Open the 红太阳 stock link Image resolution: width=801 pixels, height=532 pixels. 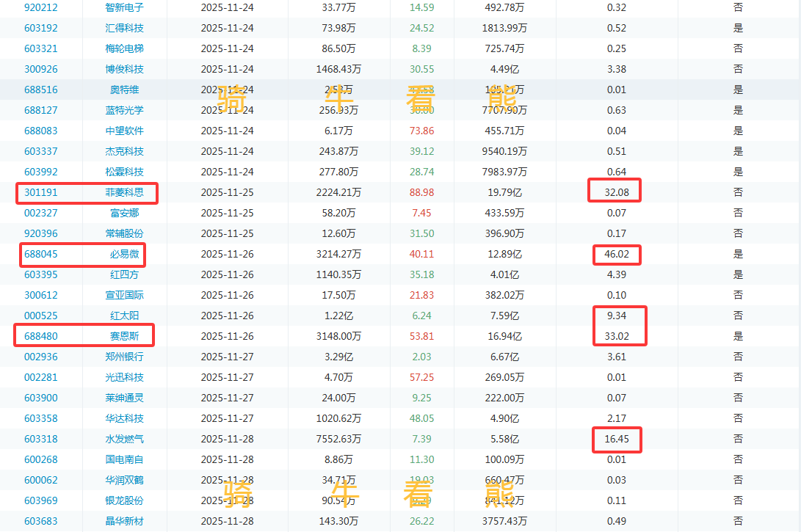(124, 316)
